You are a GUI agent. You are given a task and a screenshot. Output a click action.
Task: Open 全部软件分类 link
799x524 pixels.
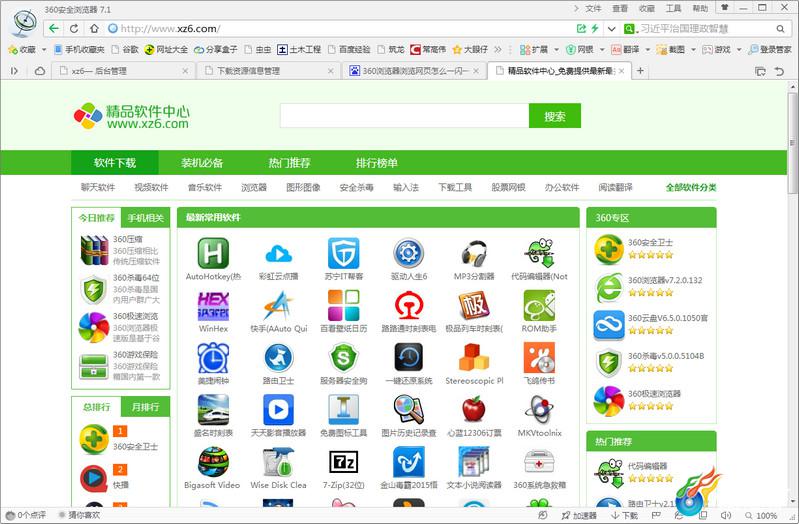tap(690, 187)
